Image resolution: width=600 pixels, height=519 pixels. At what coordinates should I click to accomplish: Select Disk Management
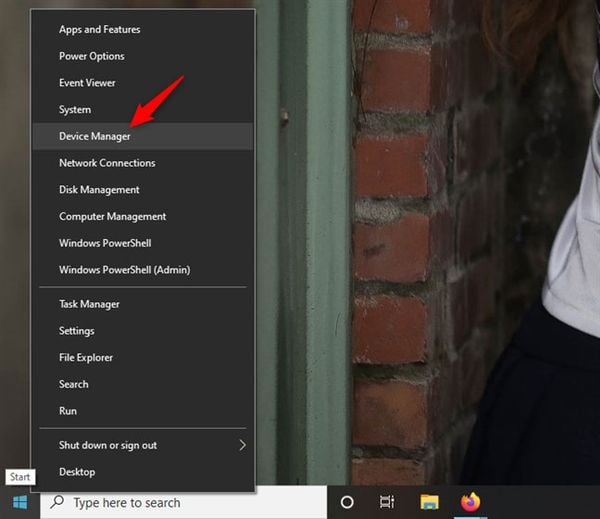(99, 190)
